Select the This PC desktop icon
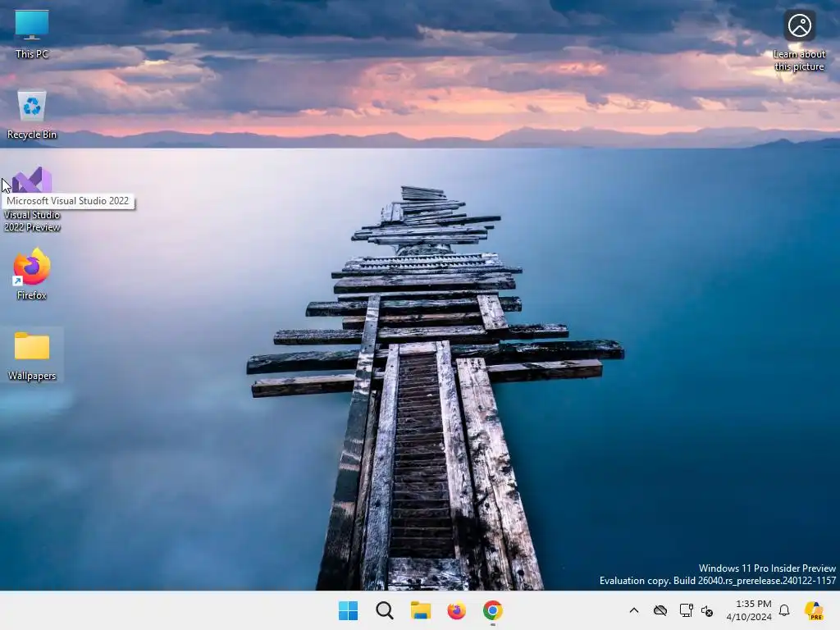Screen dimensions: 840x630 coord(32,34)
